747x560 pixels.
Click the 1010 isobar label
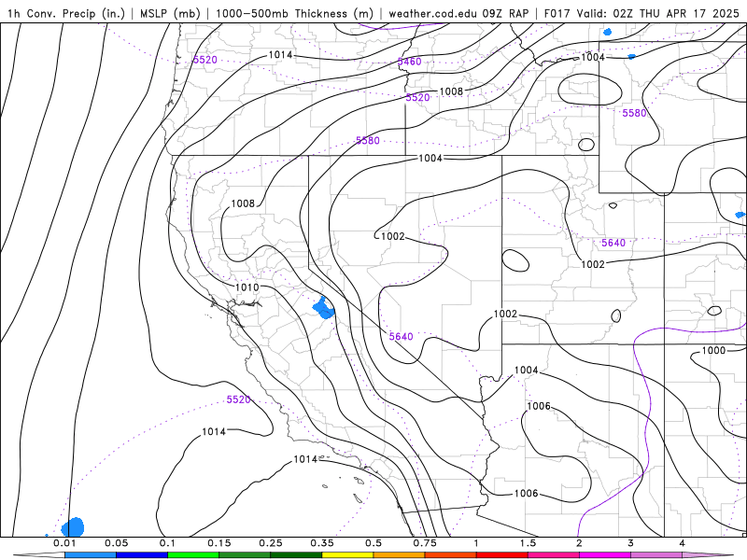(x=247, y=287)
